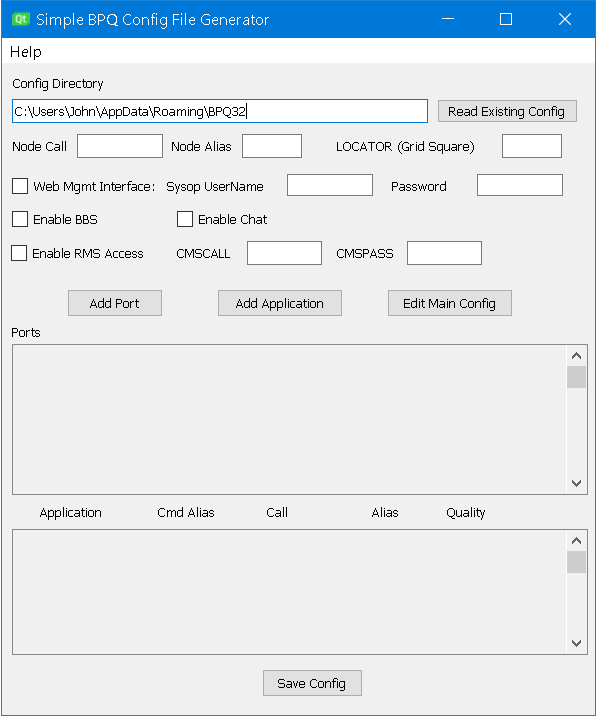The height and width of the screenshot is (716, 596).
Task: Click the Read Existing Config button
Action: click(507, 111)
